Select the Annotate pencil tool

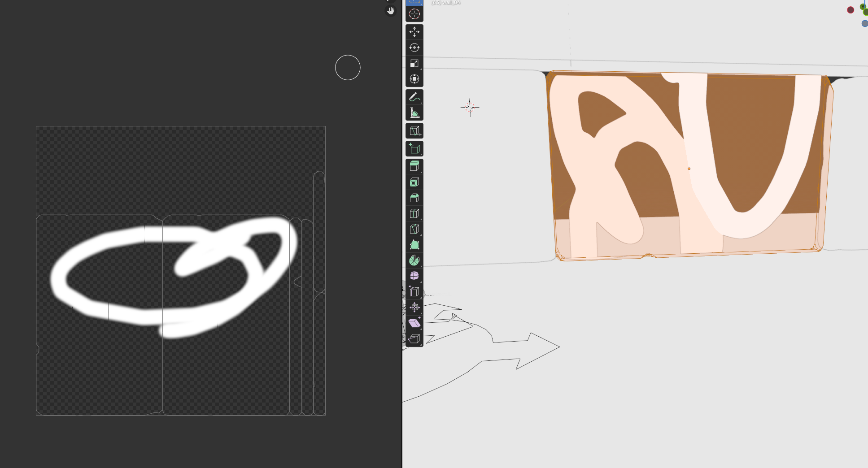point(414,97)
